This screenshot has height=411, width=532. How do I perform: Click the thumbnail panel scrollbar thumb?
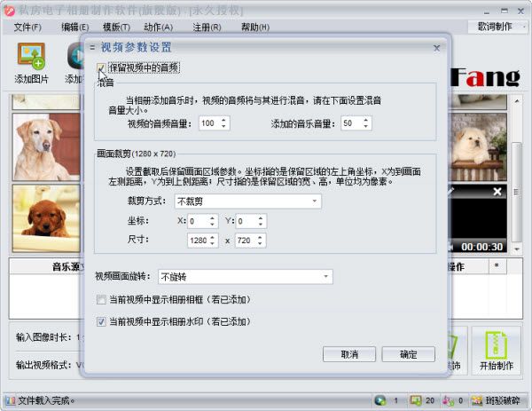(x=516, y=192)
